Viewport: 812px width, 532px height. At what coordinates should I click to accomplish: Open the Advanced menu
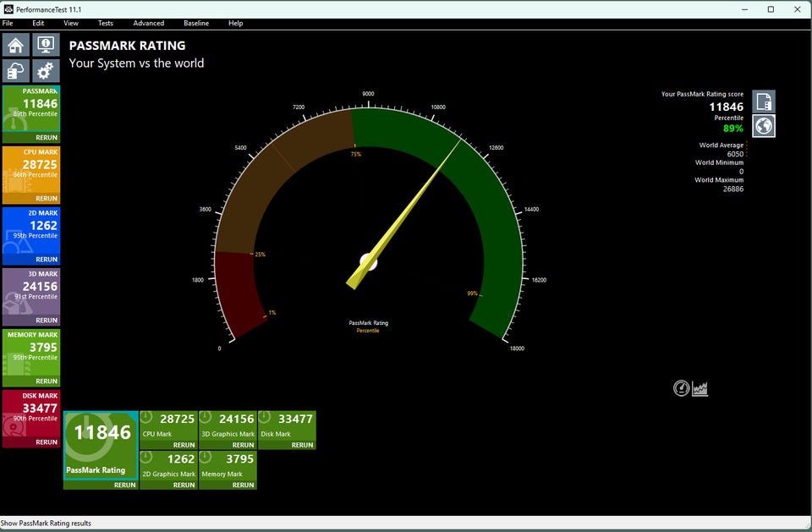pos(149,24)
